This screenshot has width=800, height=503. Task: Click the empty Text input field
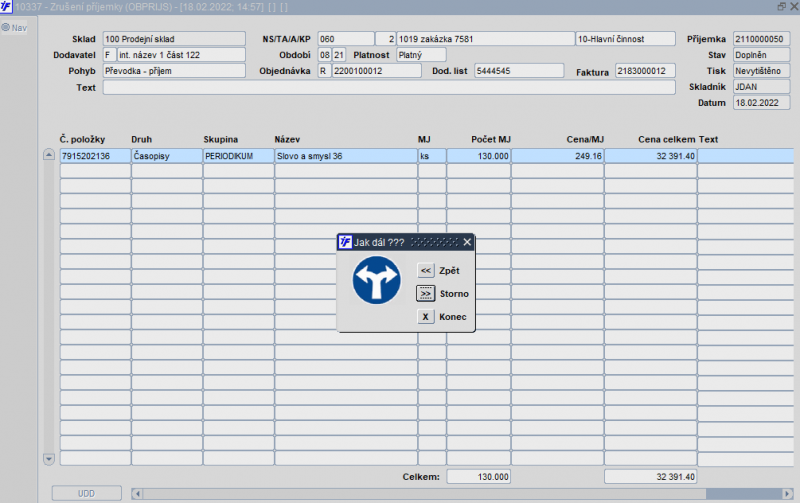pos(389,87)
